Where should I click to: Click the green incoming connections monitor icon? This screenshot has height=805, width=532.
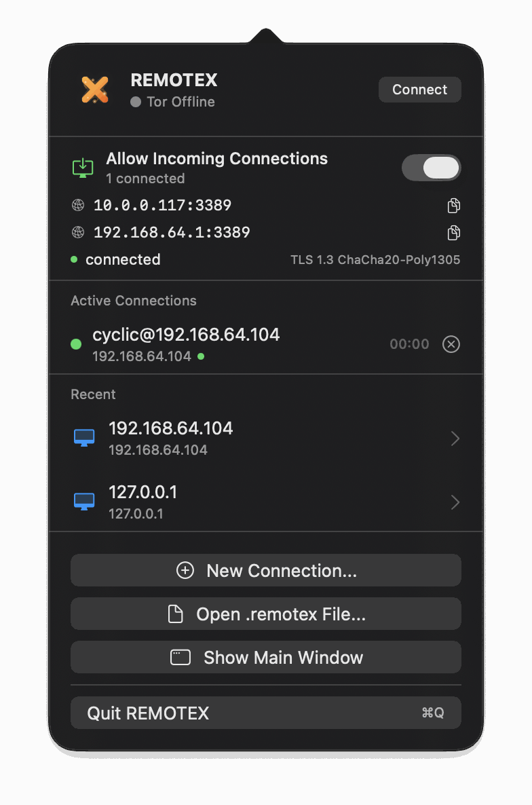[x=83, y=168]
